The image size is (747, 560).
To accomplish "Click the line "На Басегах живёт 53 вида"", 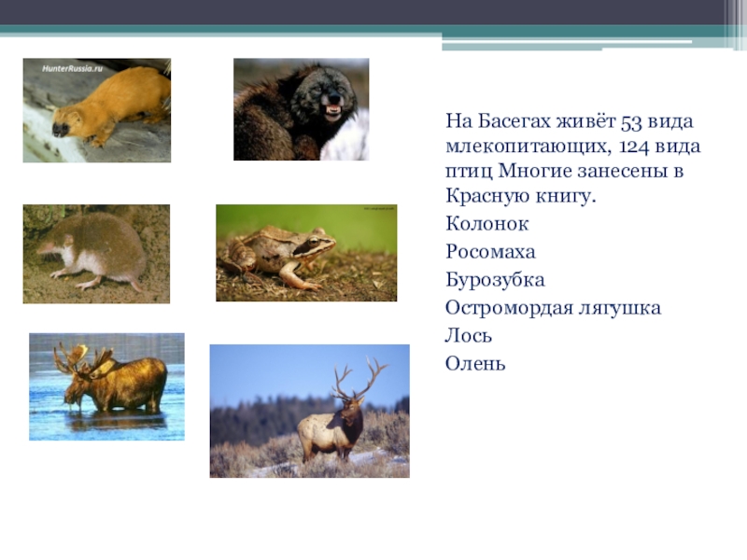I will [x=570, y=121].
